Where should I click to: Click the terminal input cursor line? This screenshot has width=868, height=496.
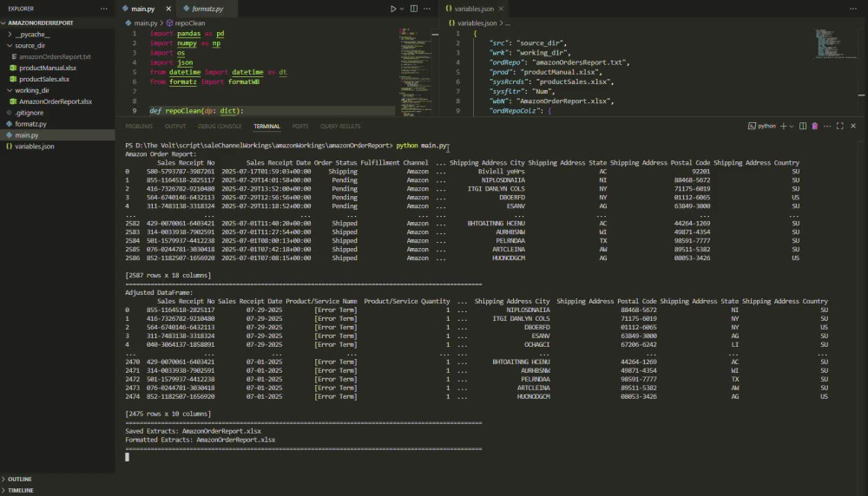(128, 457)
